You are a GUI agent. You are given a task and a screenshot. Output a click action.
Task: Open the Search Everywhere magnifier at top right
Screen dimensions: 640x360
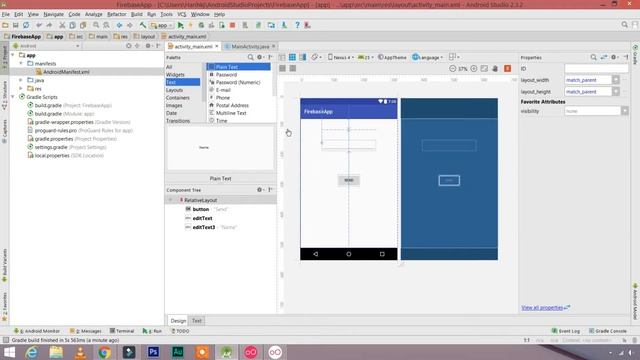[624, 25]
